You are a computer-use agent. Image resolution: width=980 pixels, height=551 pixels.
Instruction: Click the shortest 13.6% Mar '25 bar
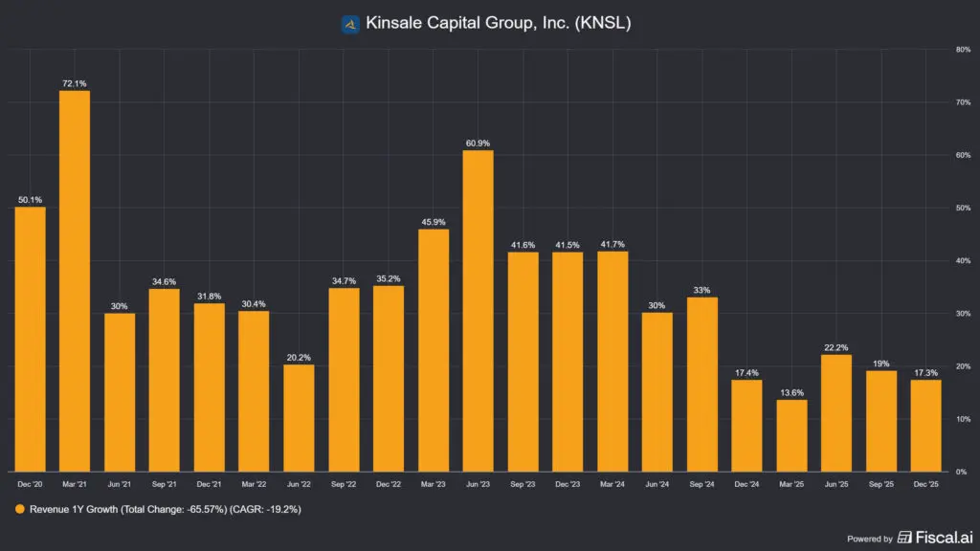(x=791, y=435)
